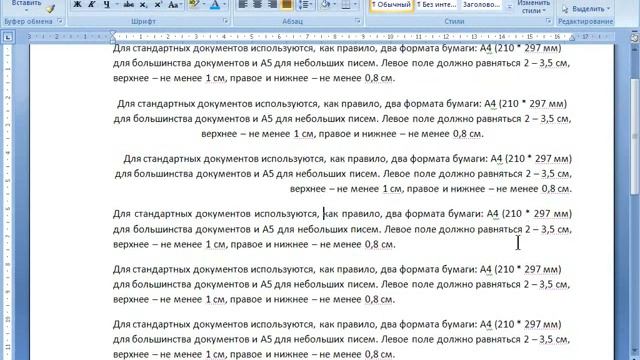Viewport: 640px width, 360px height.
Task: Align text to the right
Action: coord(272,5)
